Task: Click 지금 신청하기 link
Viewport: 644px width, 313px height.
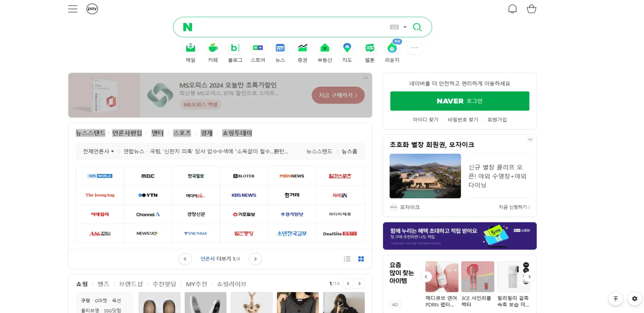Action: 514,207
